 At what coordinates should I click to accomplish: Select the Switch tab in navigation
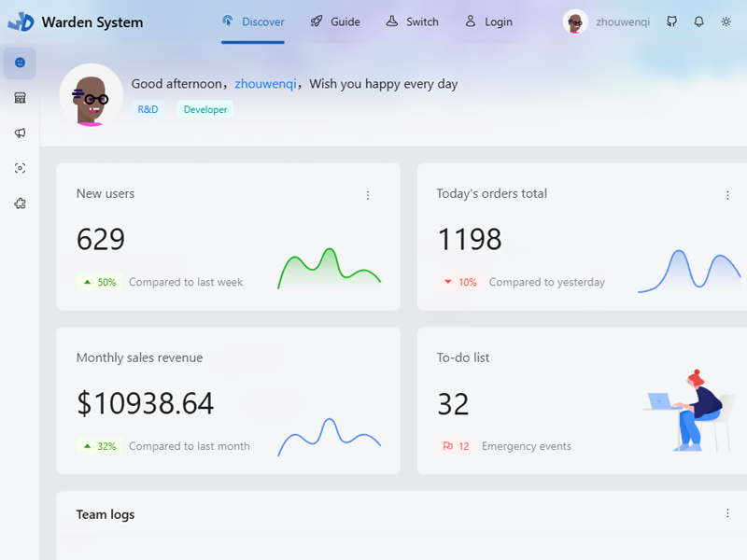click(412, 21)
